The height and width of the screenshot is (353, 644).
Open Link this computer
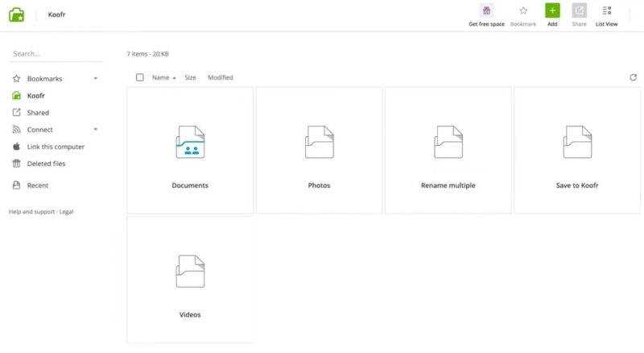pyautogui.click(x=56, y=147)
